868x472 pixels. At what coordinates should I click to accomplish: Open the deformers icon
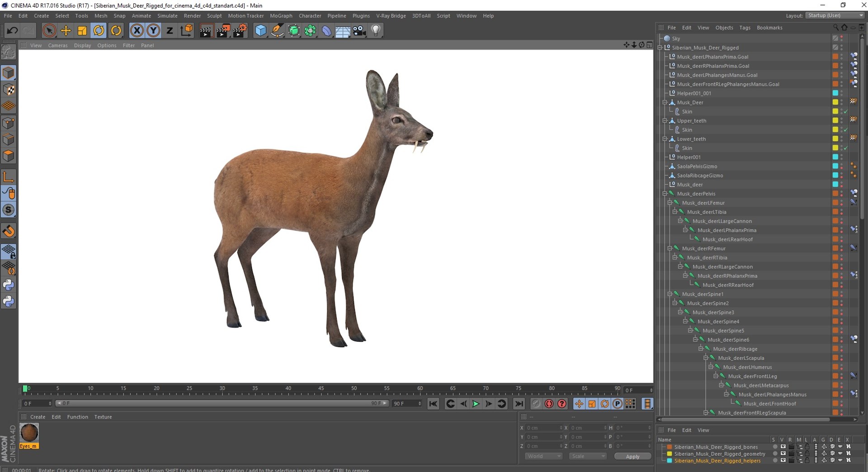point(326,31)
